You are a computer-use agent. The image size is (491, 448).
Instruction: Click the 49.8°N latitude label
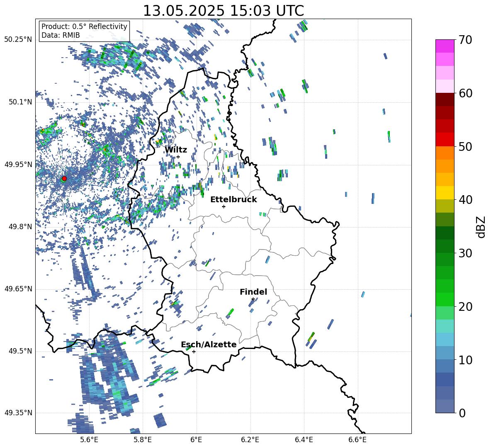pos(20,227)
